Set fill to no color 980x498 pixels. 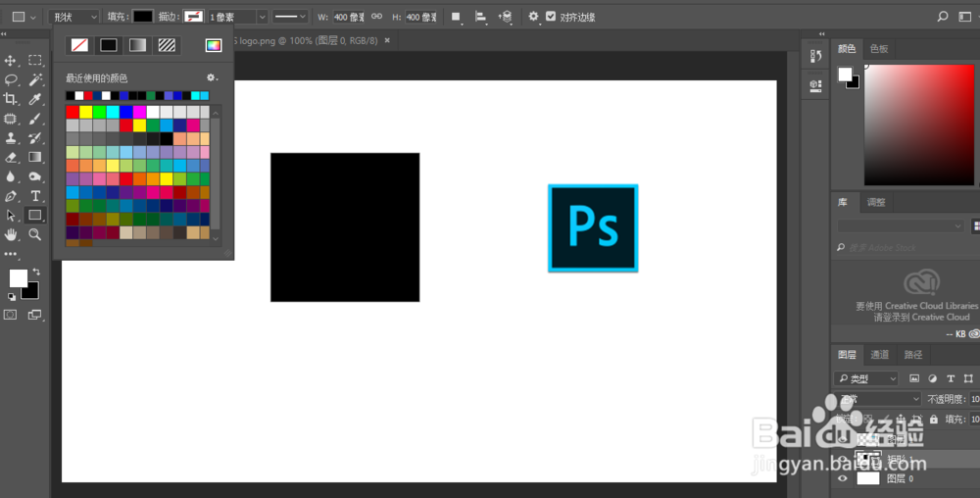(x=79, y=45)
